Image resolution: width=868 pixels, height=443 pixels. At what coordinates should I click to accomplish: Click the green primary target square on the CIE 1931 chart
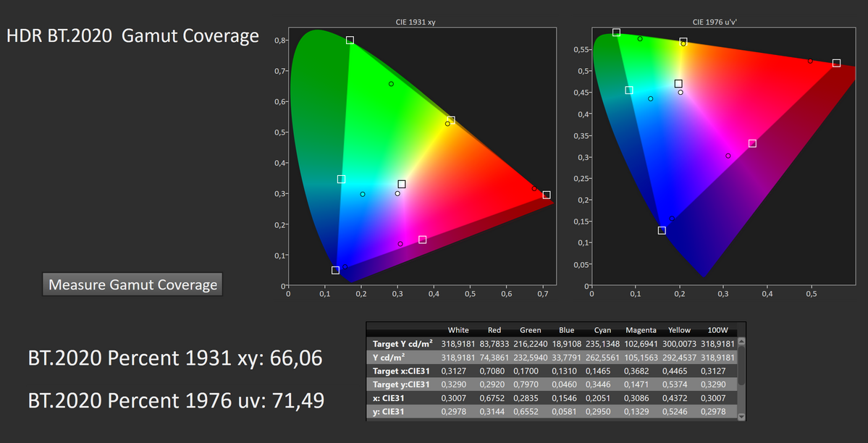pyautogui.click(x=350, y=40)
